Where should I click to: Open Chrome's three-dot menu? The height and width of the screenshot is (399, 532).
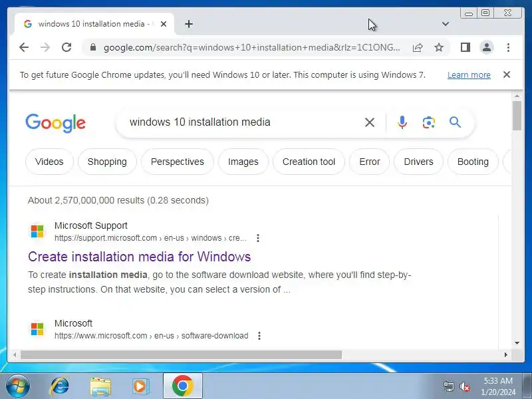tap(508, 47)
